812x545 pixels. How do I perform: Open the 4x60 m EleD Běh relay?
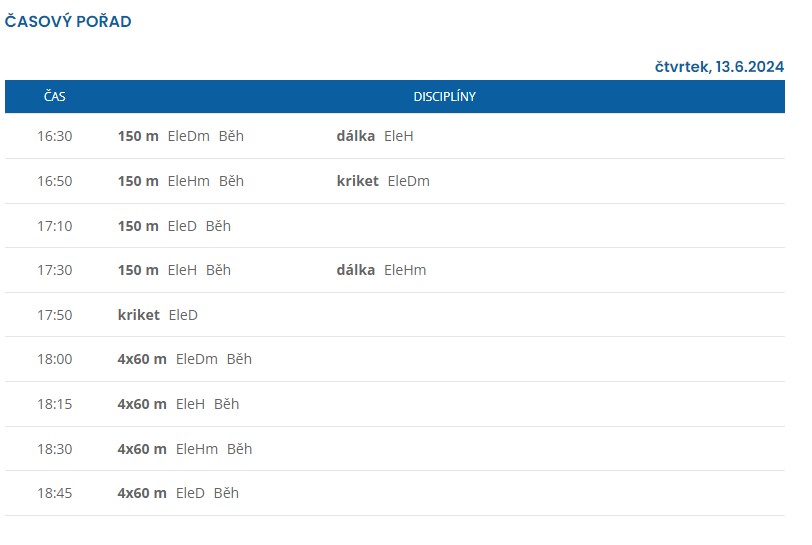coord(178,493)
